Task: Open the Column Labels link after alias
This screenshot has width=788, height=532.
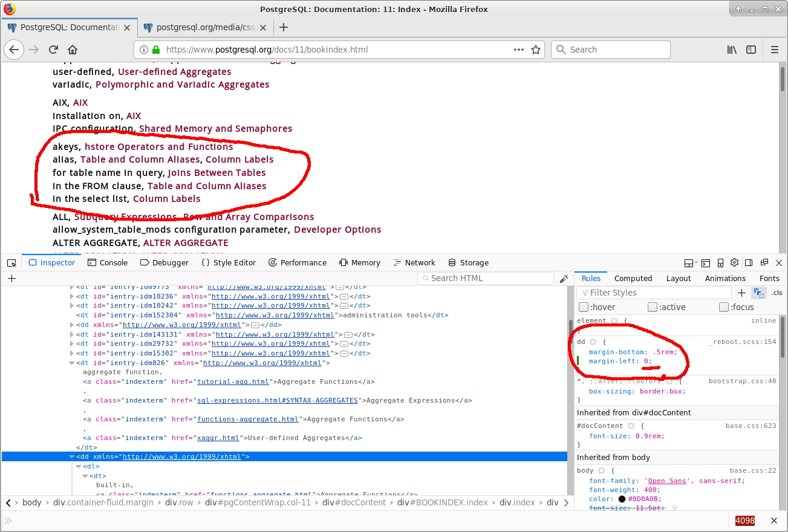Action: tap(239, 160)
